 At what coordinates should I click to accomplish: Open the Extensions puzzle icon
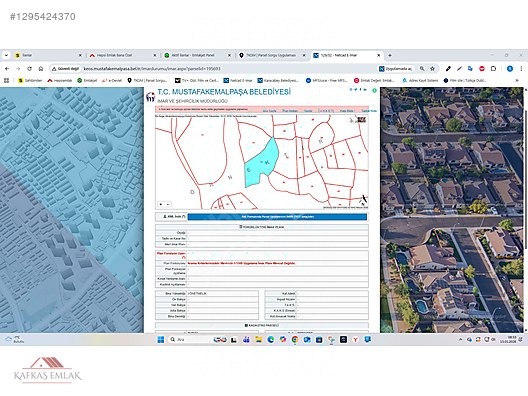click(x=493, y=69)
